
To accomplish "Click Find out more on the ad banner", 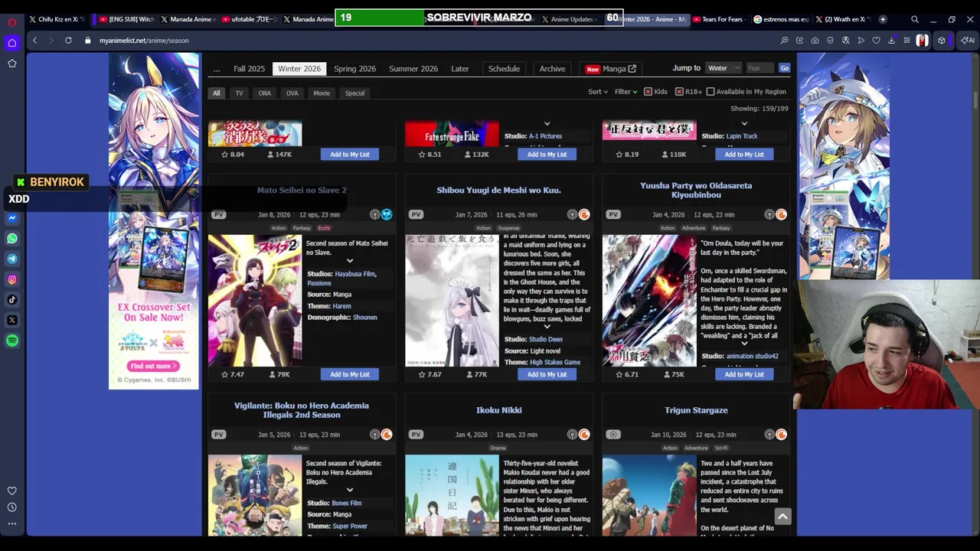I will pyautogui.click(x=154, y=366).
